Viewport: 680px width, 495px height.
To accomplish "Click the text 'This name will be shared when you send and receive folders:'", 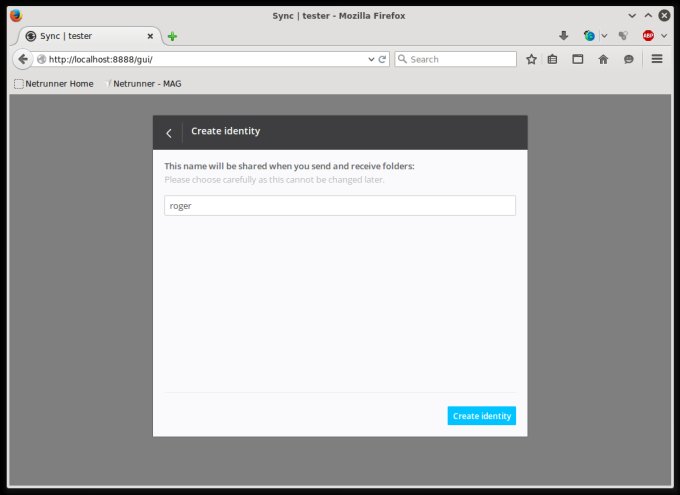I will [x=289, y=166].
